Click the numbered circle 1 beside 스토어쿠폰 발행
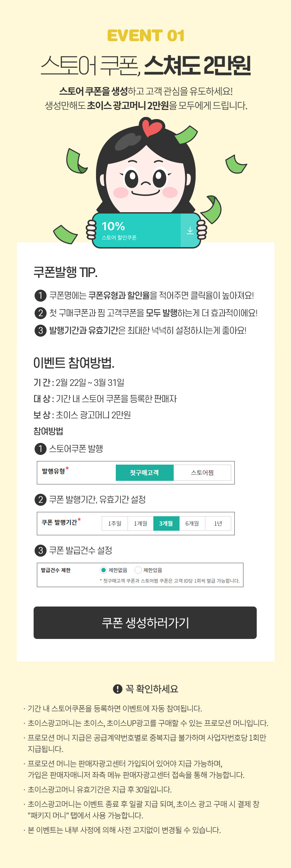 point(40,449)
